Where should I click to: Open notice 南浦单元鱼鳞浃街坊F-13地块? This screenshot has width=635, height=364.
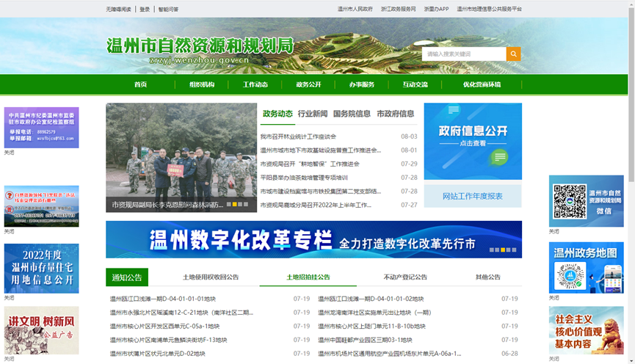[168, 340]
